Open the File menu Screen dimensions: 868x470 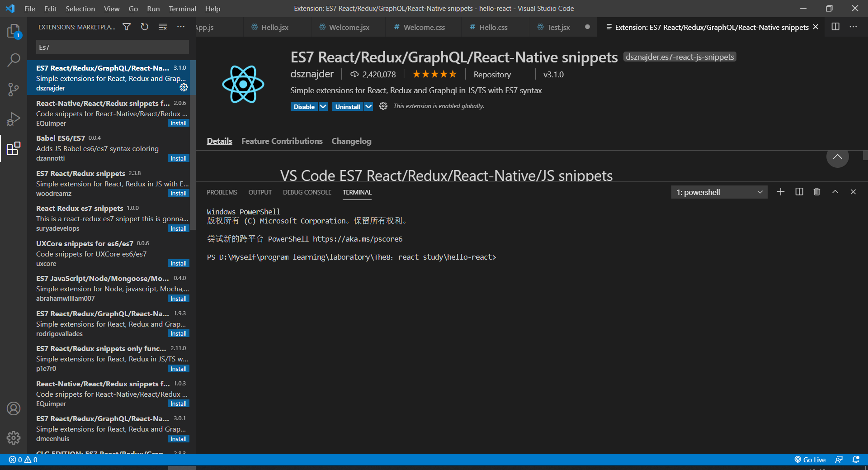[x=29, y=9]
